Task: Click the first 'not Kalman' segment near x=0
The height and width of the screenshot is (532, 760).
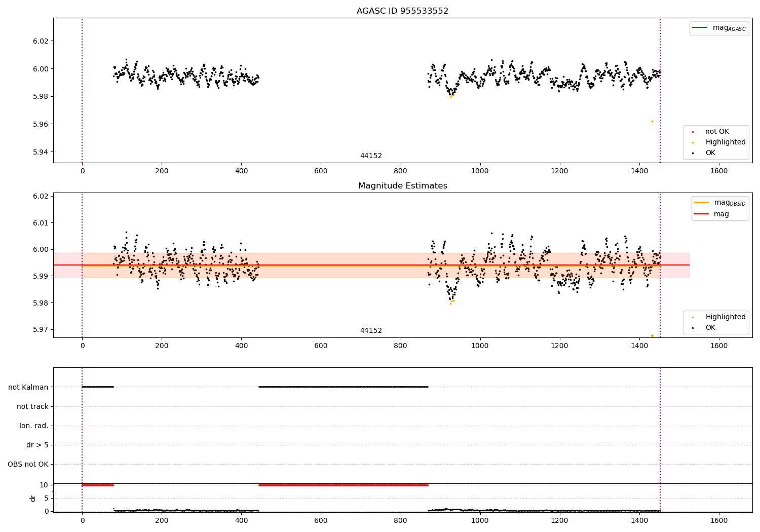Action: tap(98, 387)
